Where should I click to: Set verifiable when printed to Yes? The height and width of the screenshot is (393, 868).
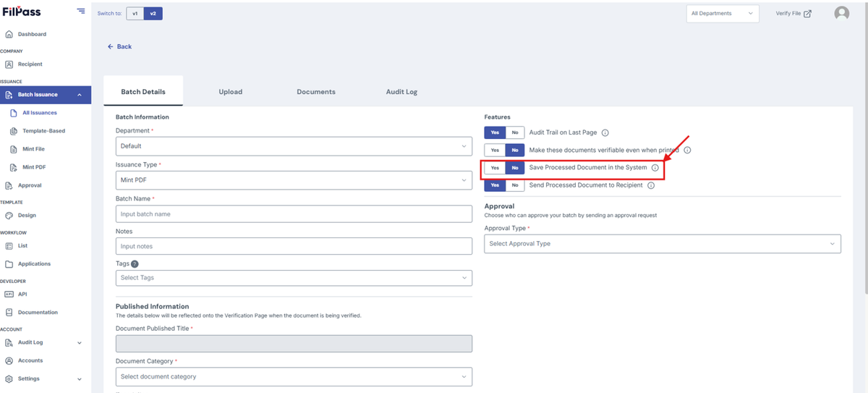pyautogui.click(x=495, y=150)
